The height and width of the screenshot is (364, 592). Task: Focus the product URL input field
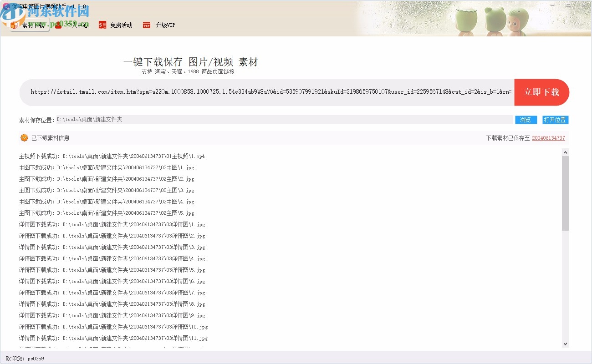[x=271, y=92]
